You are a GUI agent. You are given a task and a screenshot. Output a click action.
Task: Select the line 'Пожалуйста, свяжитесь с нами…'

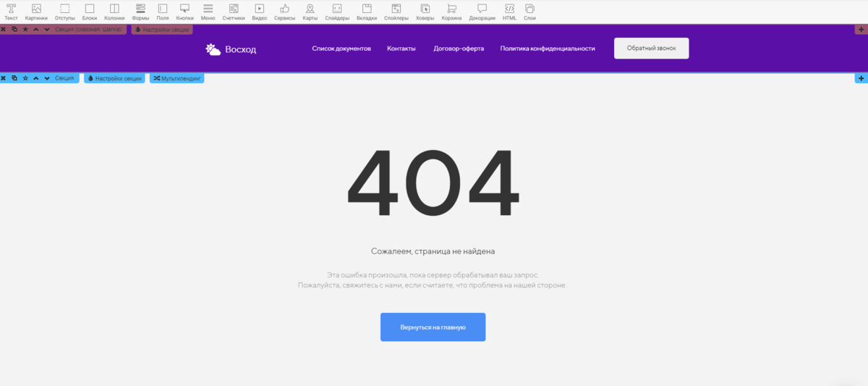433,285
